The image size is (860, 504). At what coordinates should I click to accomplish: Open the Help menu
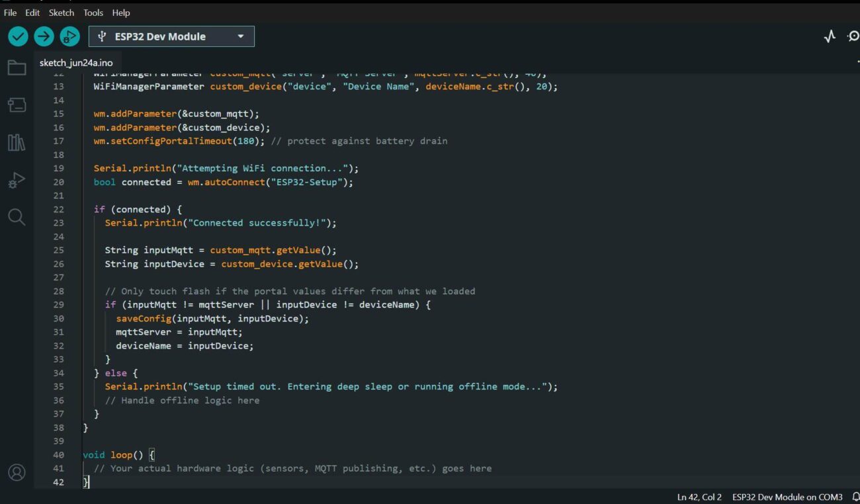(121, 13)
